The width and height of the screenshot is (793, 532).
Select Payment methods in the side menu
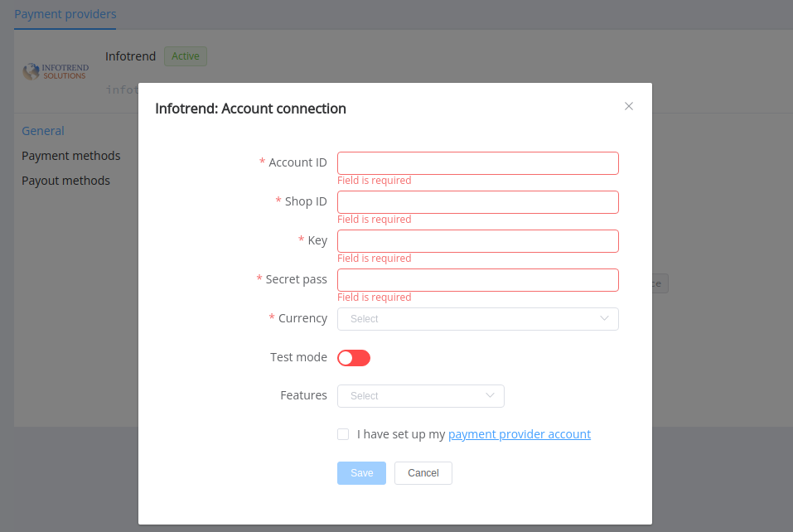70,156
